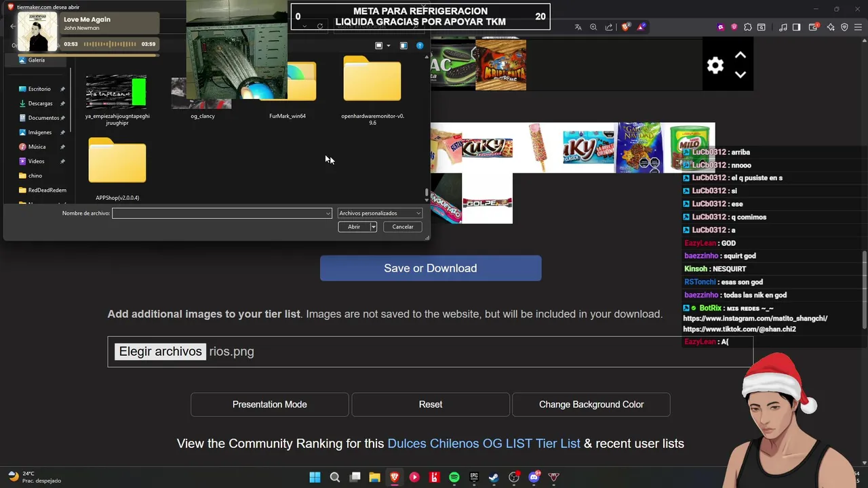Click the browser share page icon
The image size is (868, 488).
coord(609,27)
